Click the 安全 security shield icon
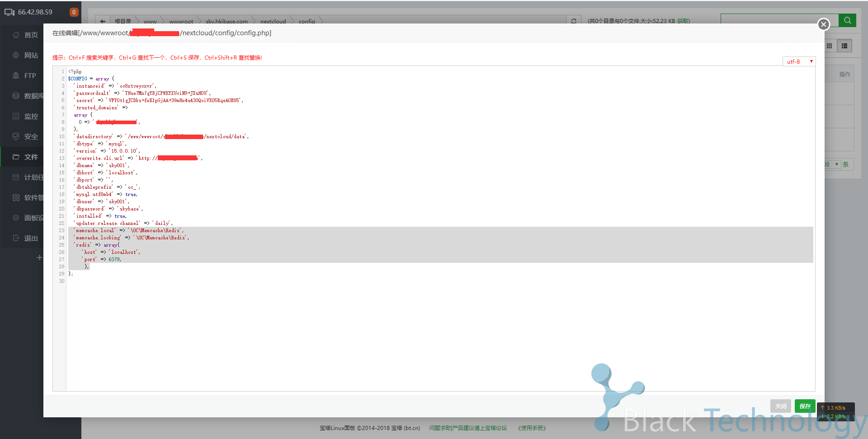Image resolution: width=868 pixels, height=439 pixels. (16, 136)
